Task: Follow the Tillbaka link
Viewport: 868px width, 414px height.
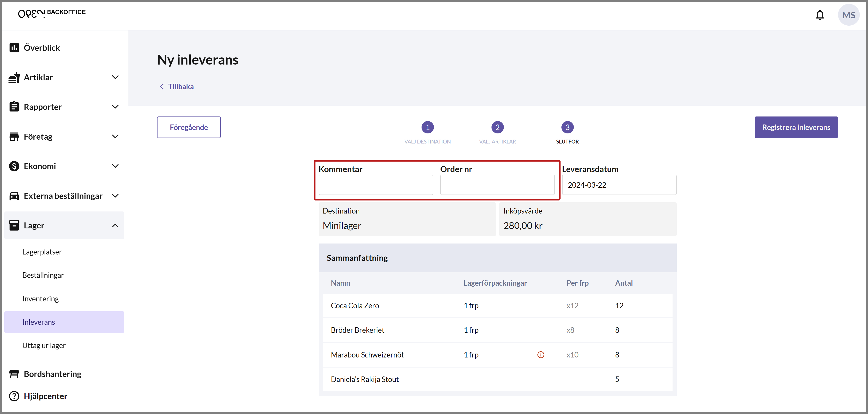Action: [x=181, y=87]
